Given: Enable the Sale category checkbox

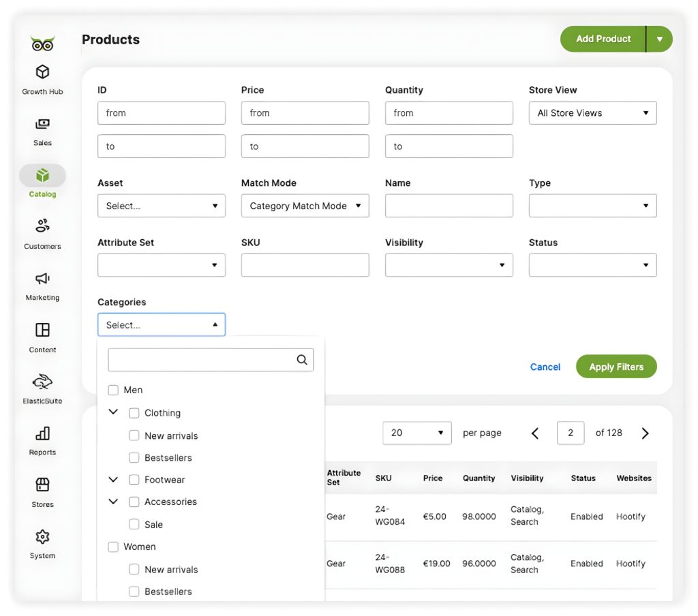Looking at the screenshot, I should (x=134, y=525).
